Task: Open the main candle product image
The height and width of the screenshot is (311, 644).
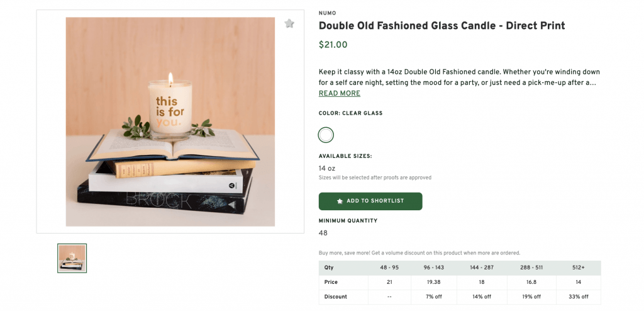Action: pos(170,122)
